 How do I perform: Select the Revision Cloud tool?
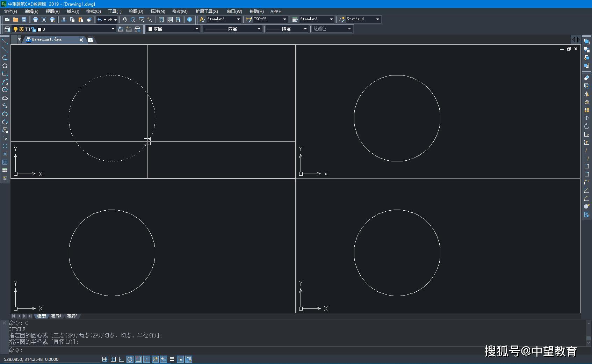[x=5, y=98]
